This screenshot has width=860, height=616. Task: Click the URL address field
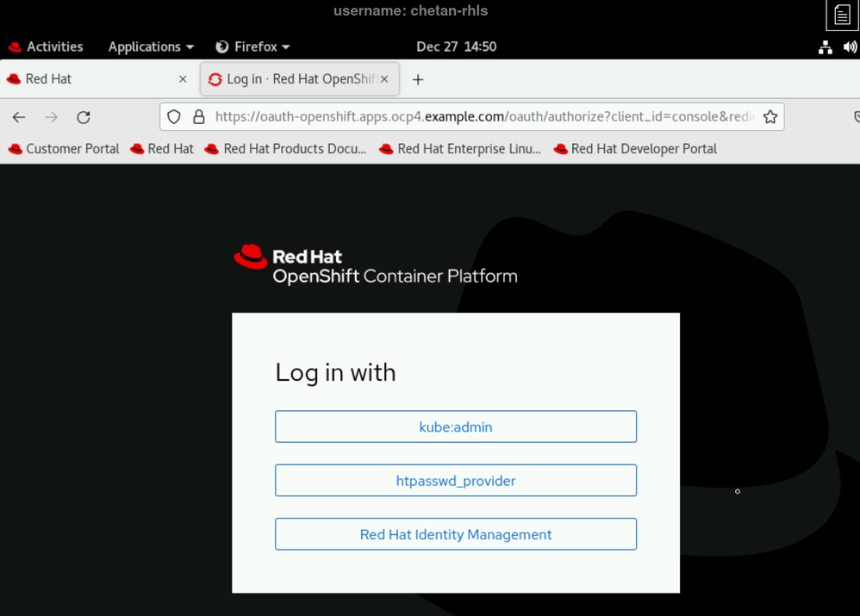pos(483,117)
